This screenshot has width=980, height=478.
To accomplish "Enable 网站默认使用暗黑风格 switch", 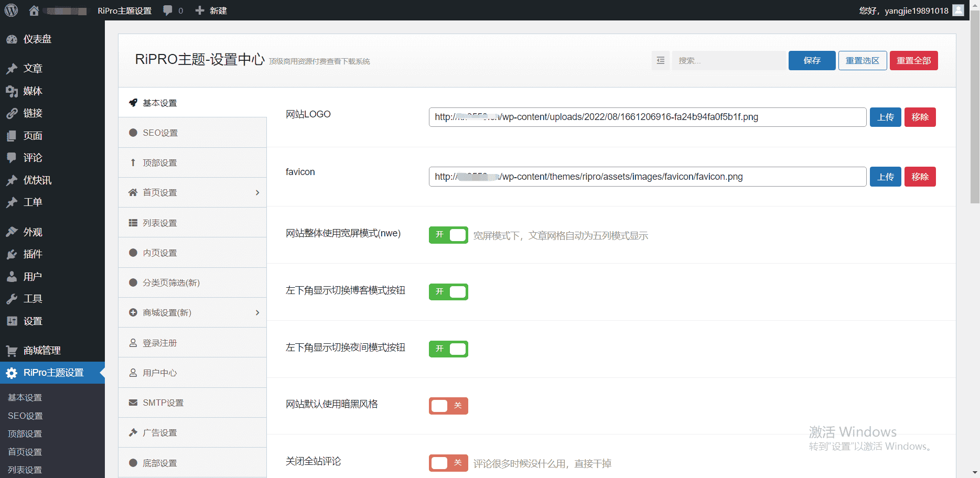I will (448, 406).
